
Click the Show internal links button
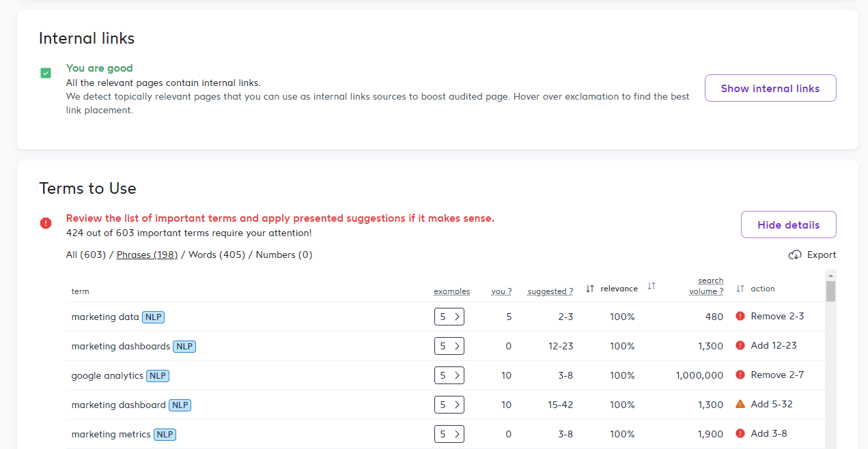[x=770, y=87]
